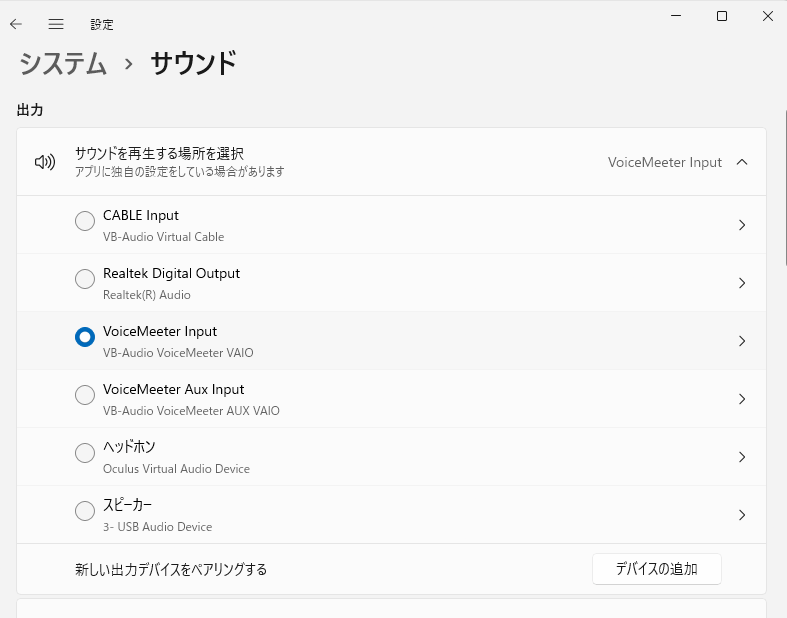The image size is (787, 618).
Task: Click 3- USB Audio Device subtitle
Action: tap(158, 527)
